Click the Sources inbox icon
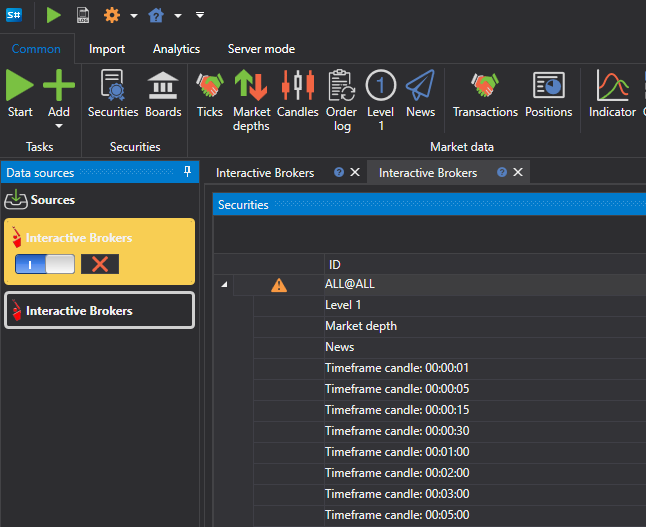This screenshot has width=646, height=527. click(16, 199)
